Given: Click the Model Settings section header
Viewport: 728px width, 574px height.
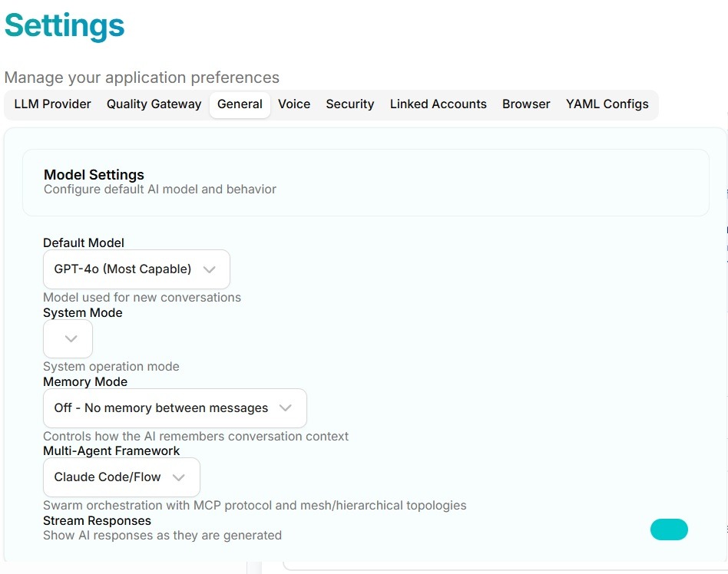Looking at the screenshot, I should (x=94, y=175).
